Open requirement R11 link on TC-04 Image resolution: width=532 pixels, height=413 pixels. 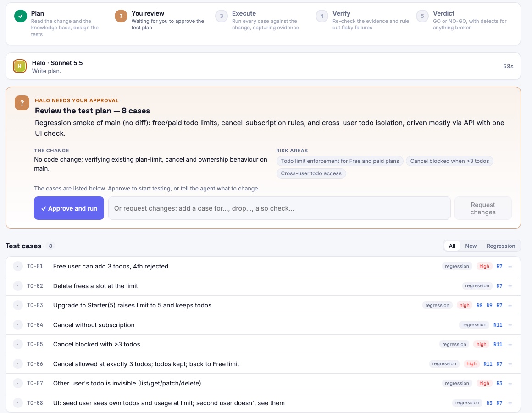tap(498, 325)
